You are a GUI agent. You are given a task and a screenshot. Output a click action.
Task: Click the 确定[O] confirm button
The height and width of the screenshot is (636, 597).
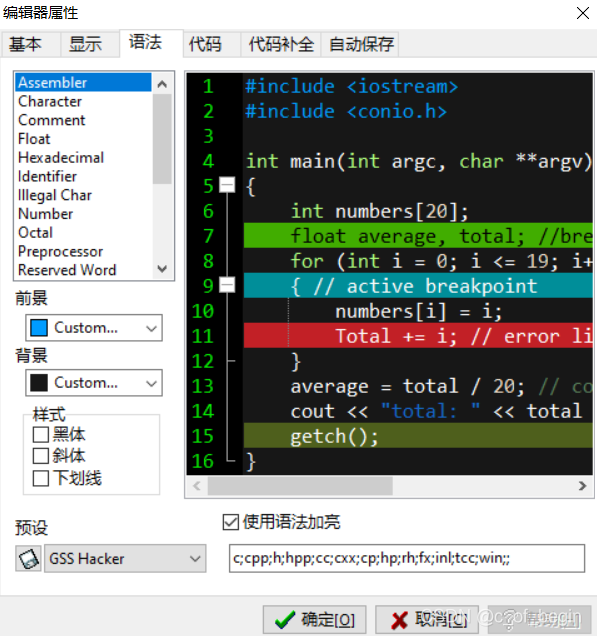point(315,620)
